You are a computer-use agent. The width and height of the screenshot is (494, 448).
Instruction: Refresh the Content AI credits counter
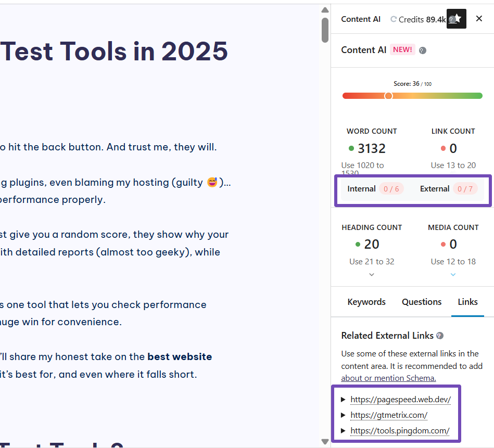tap(394, 19)
